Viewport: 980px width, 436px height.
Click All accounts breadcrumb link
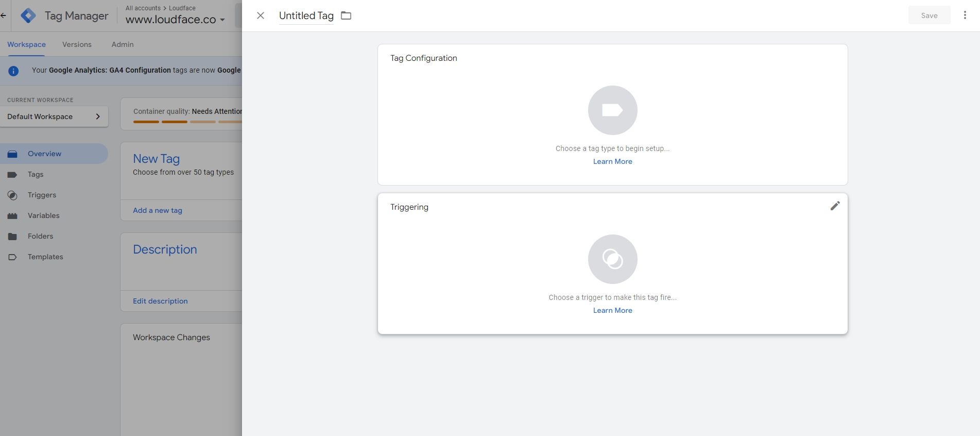[143, 8]
